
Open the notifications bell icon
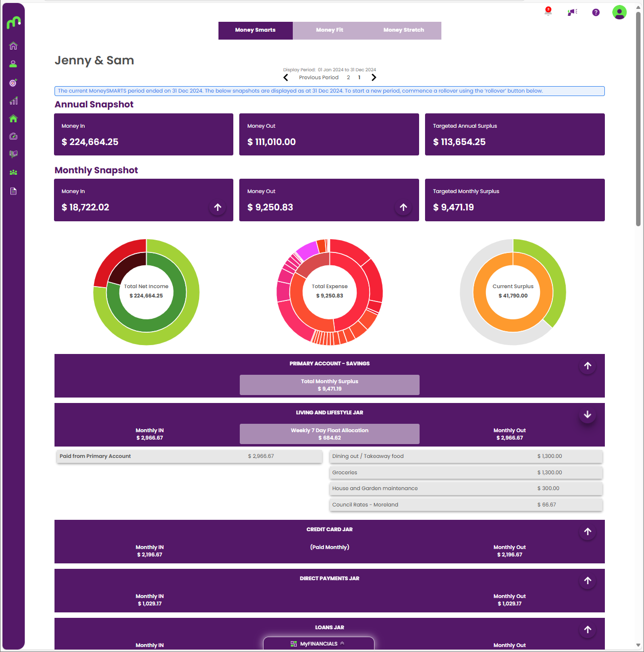pyautogui.click(x=548, y=12)
